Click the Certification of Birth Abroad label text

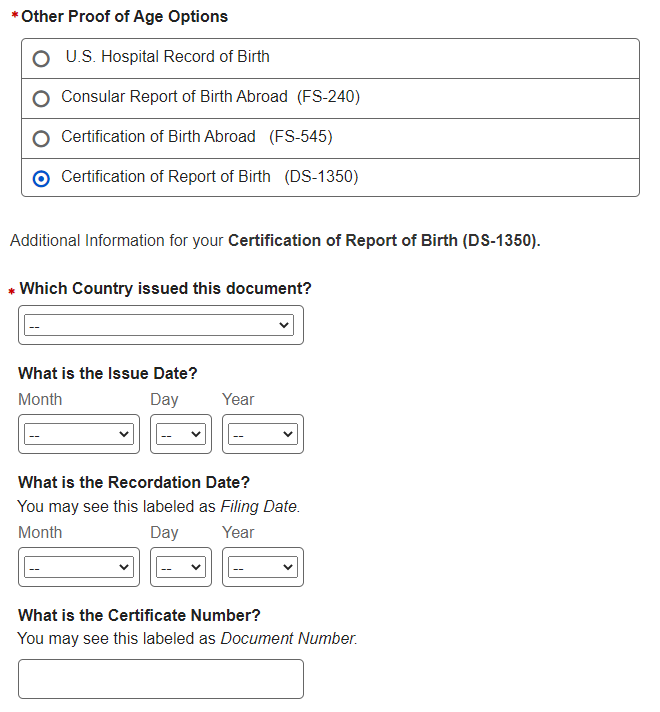click(196, 137)
